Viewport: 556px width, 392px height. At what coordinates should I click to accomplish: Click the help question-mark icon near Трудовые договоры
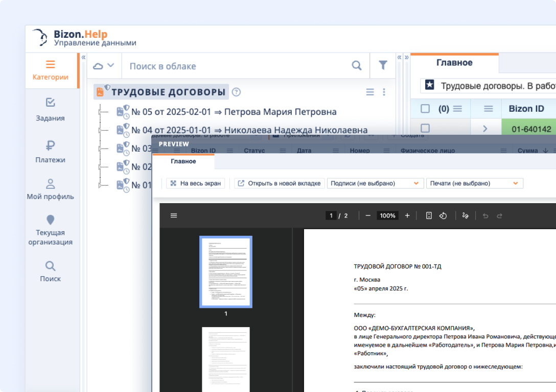pos(236,92)
